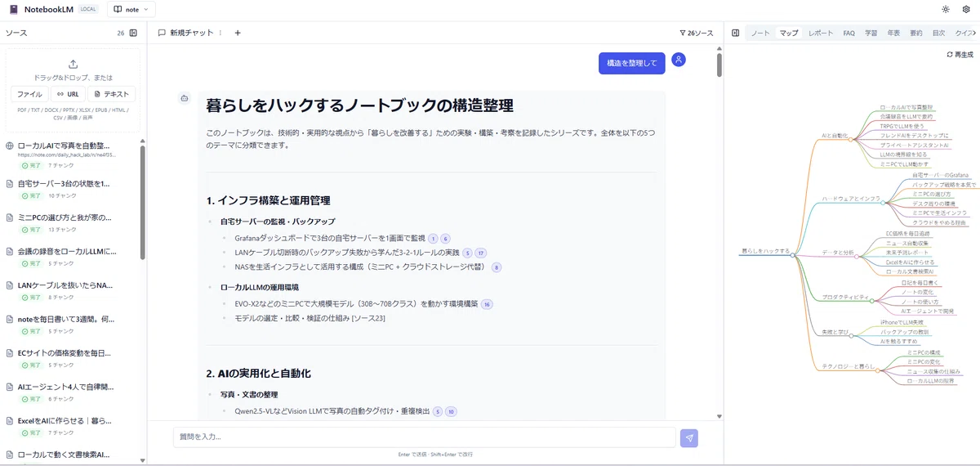The height and width of the screenshot is (466, 980).
Task: Click the tab strip right chevron arrow
Action: (x=975, y=34)
